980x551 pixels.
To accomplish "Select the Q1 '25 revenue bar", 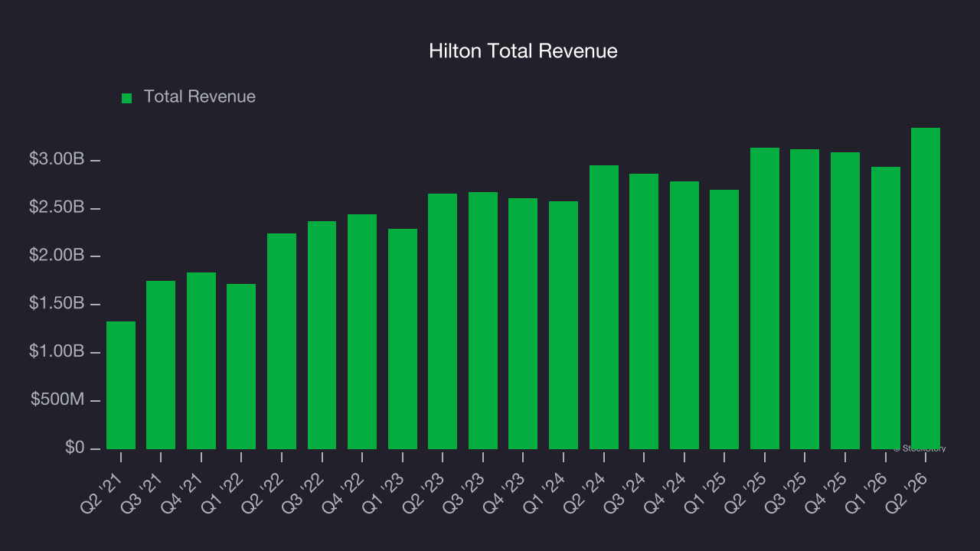I will 724,319.
